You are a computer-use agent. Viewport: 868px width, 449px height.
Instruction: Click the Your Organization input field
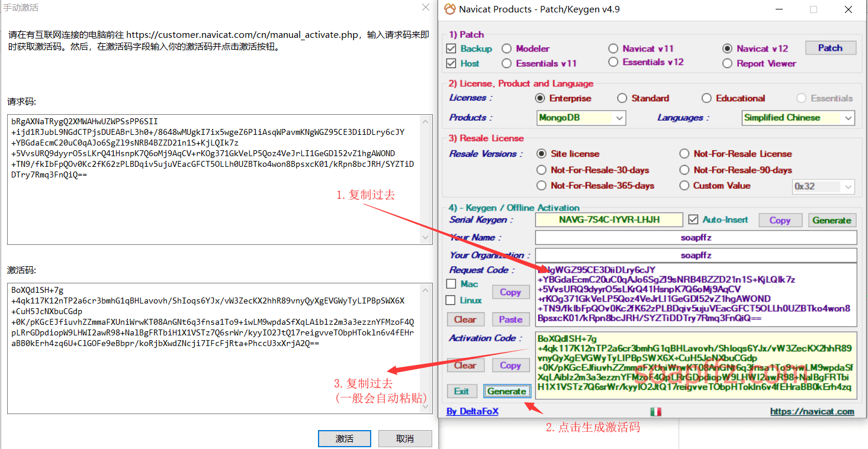pos(696,256)
